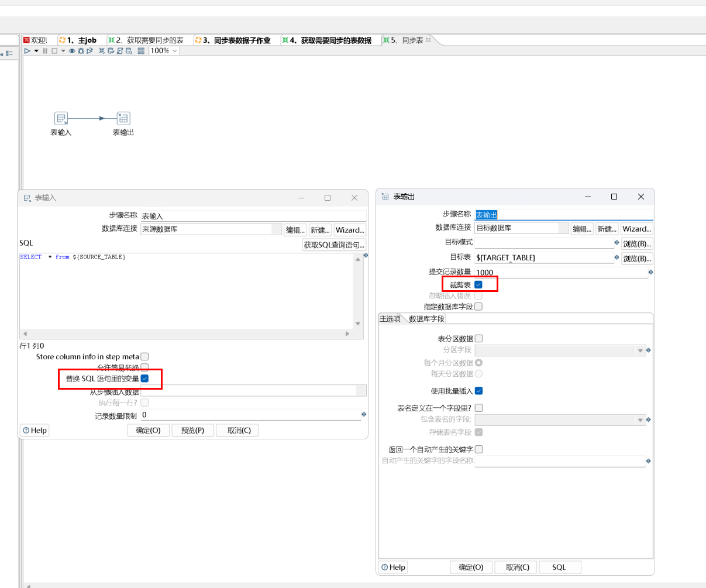Generate DDL using the SQL button

pyautogui.click(x=559, y=567)
